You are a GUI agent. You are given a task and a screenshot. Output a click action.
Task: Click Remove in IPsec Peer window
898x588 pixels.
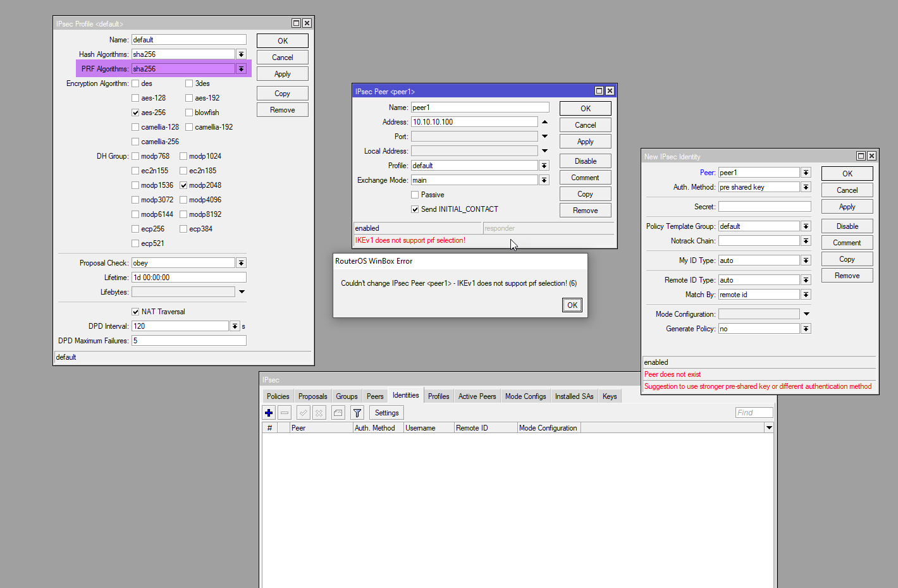(x=586, y=211)
